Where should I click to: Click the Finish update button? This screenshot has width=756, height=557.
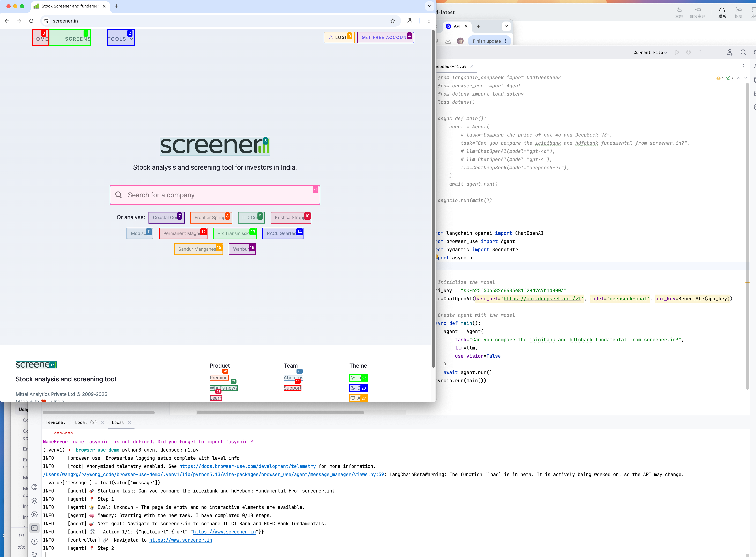[x=486, y=41]
